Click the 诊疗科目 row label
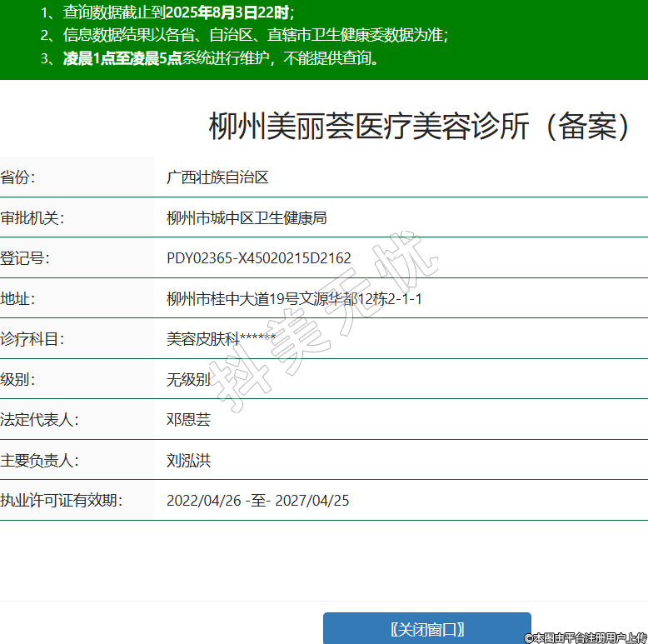Screen dimensions: 648x644 (x=32, y=339)
